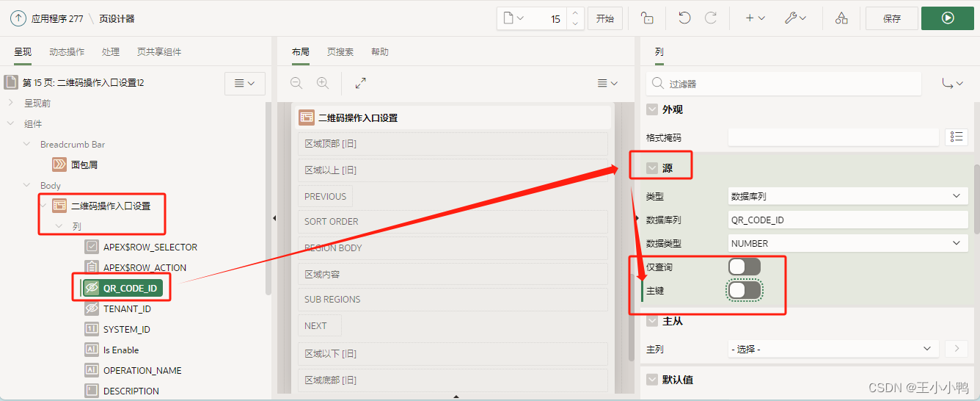Click the property editor vertical scrollbar
980x401 pixels.
pos(976,198)
